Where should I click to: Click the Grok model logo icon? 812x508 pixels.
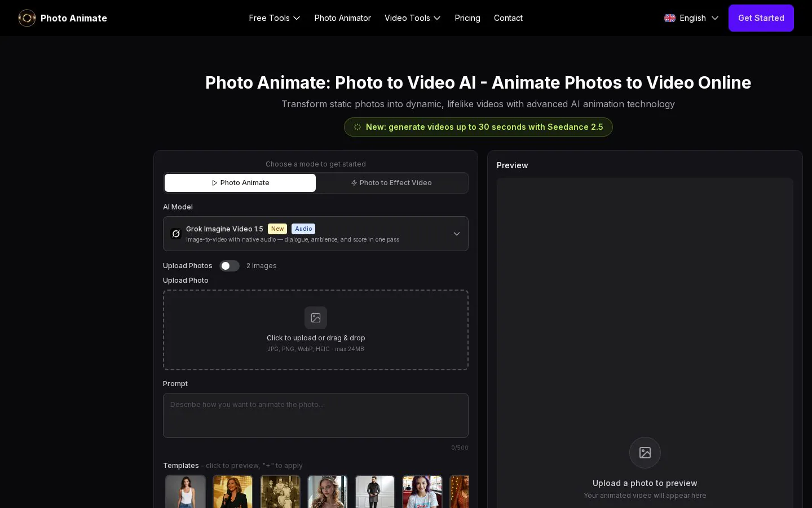coord(176,234)
